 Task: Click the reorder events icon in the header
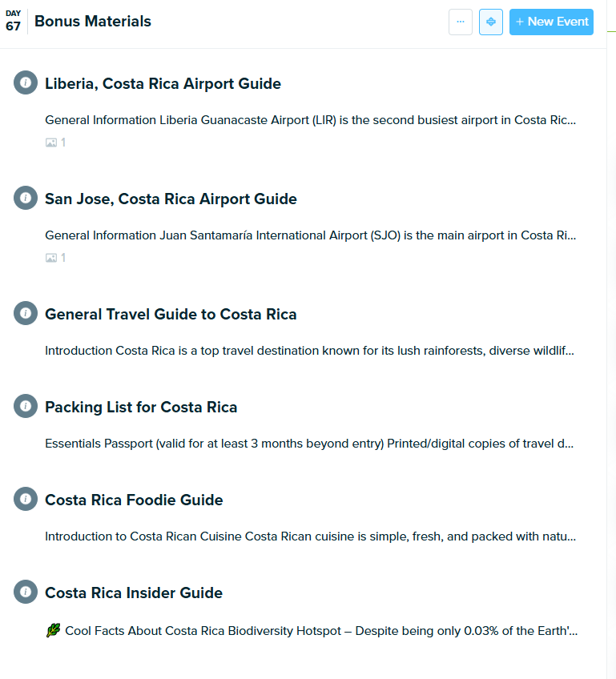coord(490,22)
